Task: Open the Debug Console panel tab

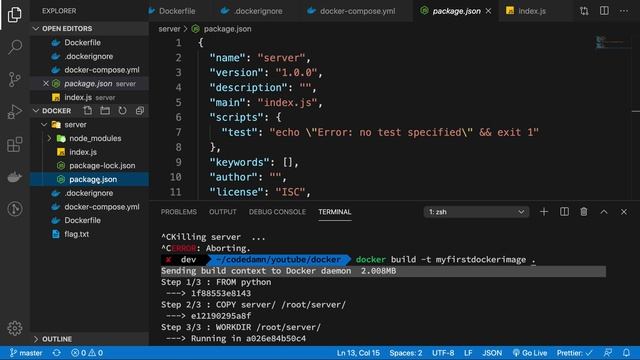Action: 277,212
